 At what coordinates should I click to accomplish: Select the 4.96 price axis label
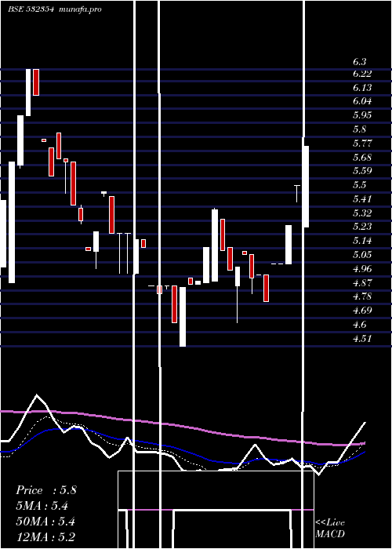[362, 269]
